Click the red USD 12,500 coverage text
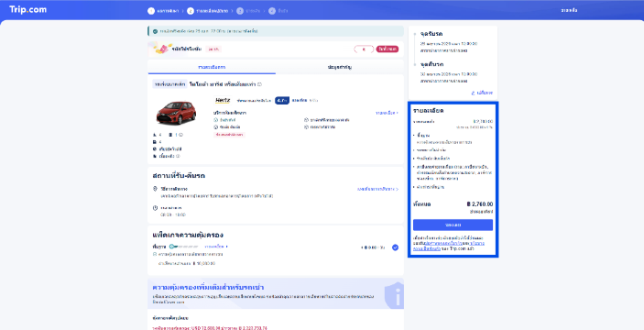The height and width of the screenshot is (330, 644). [210, 328]
